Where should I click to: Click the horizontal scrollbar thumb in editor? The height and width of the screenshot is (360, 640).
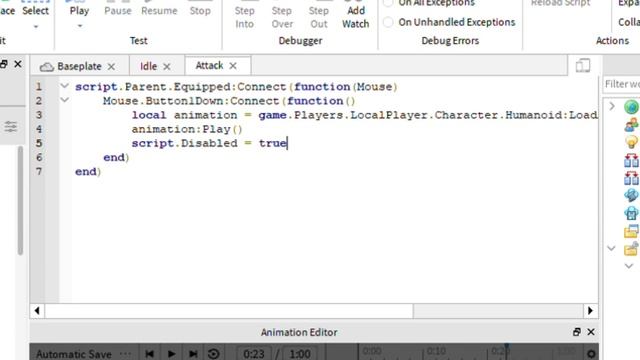(229, 311)
